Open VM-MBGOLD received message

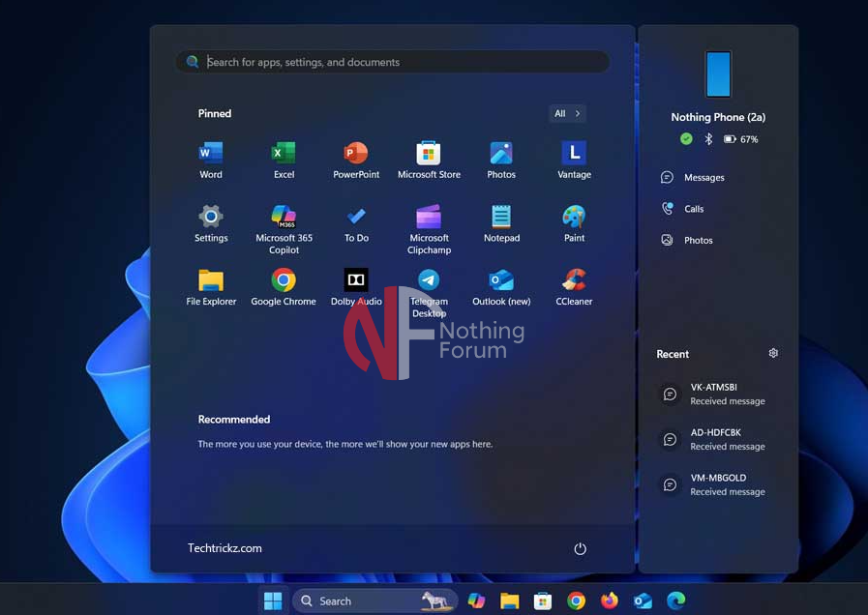[714, 484]
